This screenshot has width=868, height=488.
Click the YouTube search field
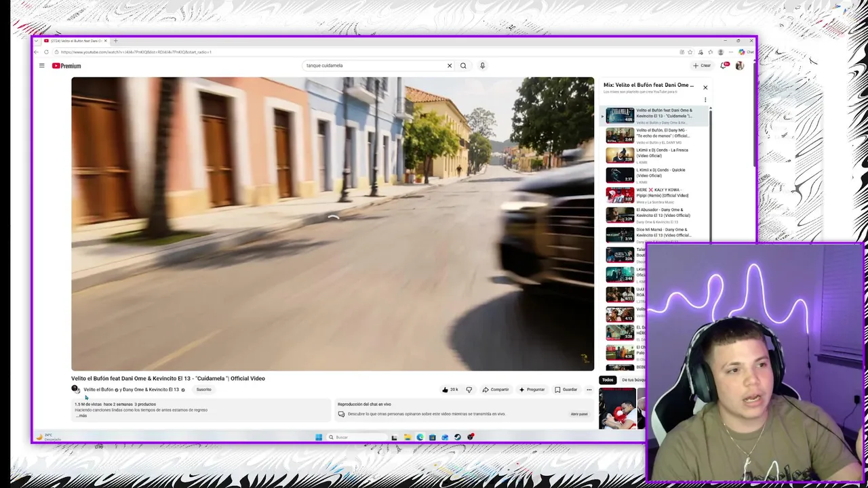[x=373, y=66]
